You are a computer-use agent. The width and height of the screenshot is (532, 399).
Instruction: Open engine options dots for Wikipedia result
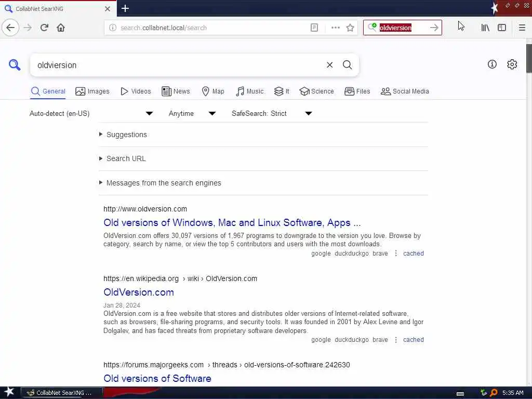395,340
